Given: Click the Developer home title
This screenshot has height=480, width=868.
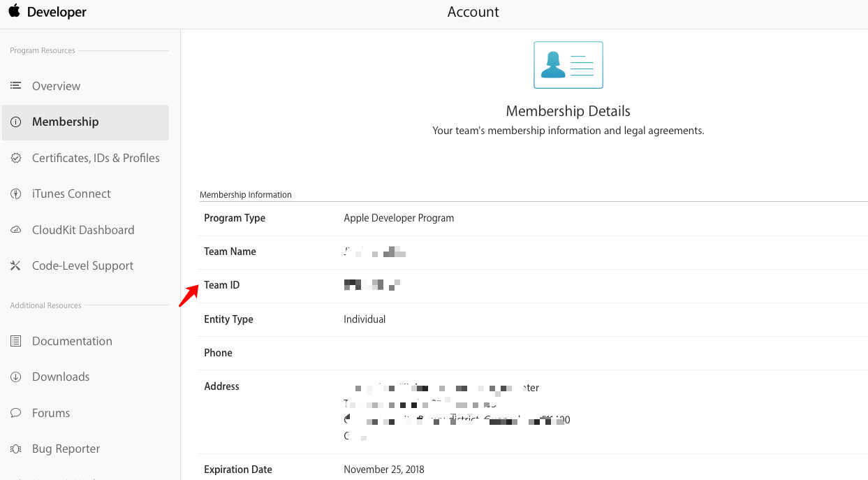Looking at the screenshot, I should (57, 13).
